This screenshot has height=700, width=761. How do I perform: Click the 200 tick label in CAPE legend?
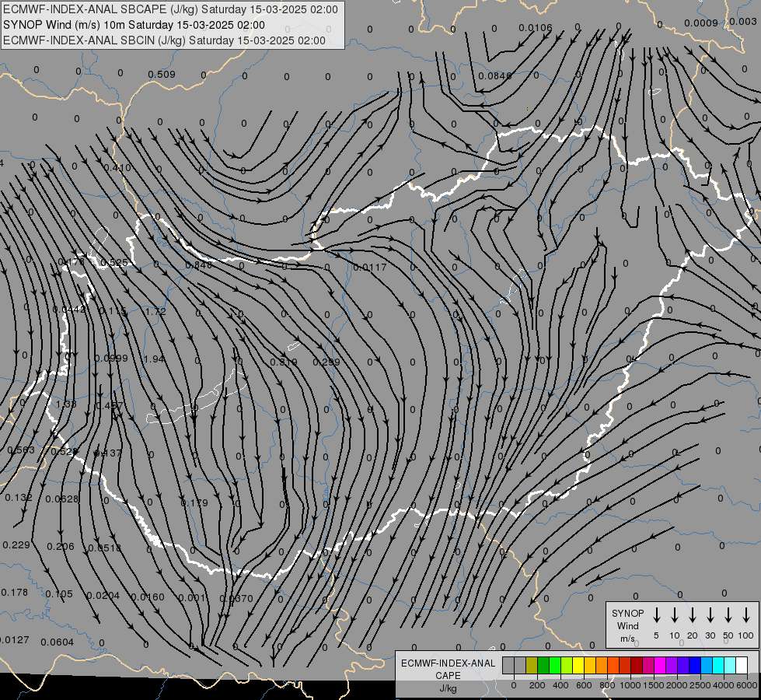[x=537, y=685]
